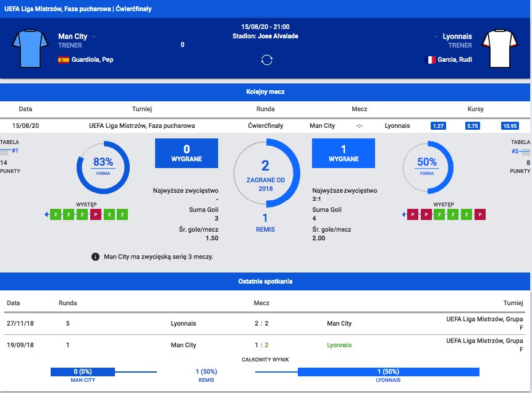The image size is (532, 393).
Task: Expand the Man City team dropdown chevron
Action: click(x=94, y=36)
